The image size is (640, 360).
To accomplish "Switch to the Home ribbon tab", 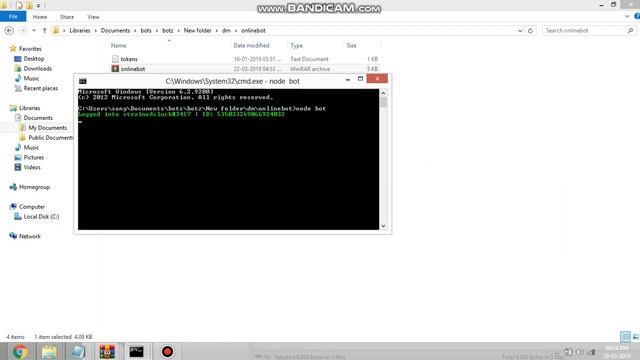I will [40, 17].
